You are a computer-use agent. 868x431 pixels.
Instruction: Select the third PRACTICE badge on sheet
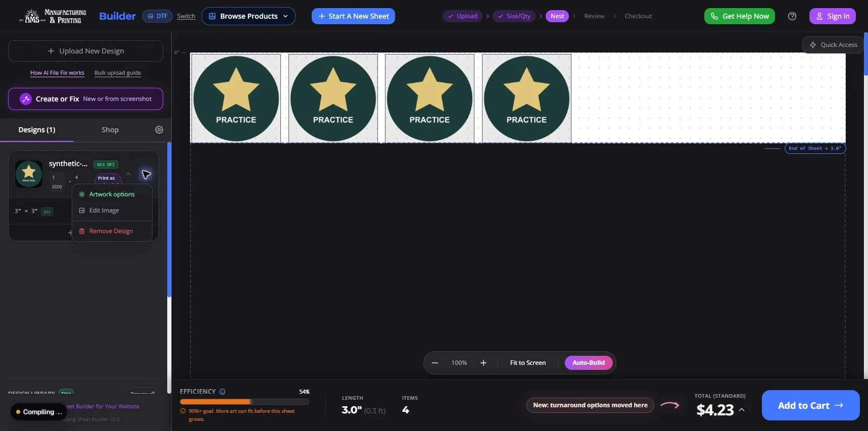[x=429, y=98]
